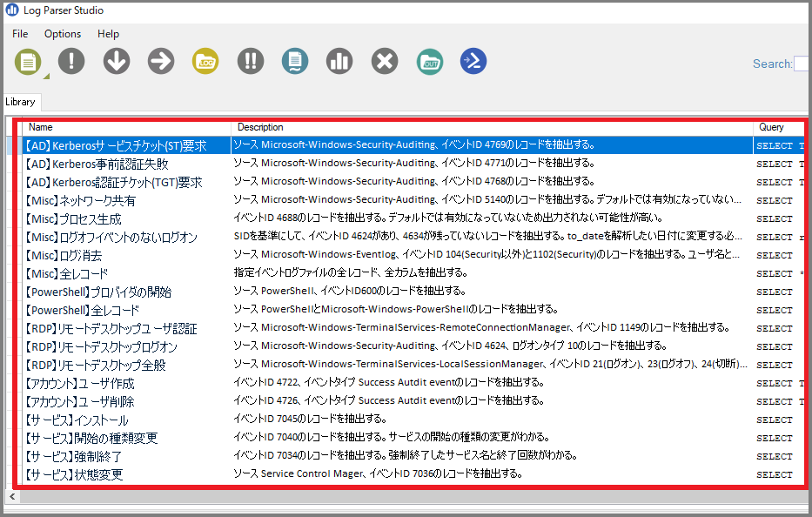This screenshot has height=517, width=812.
Task: Click the single exclamation execute icon
Action: 71,61
